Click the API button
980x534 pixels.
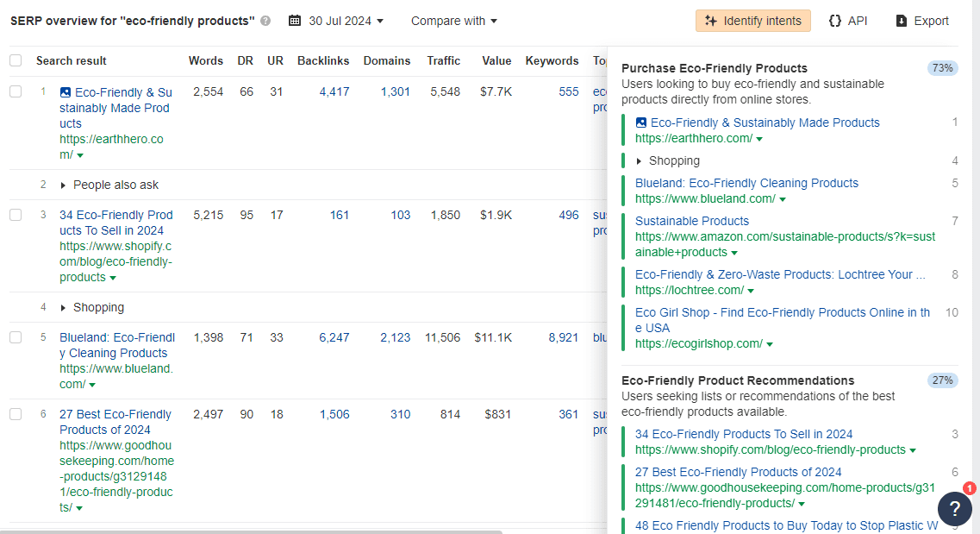(x=848, y=21)
